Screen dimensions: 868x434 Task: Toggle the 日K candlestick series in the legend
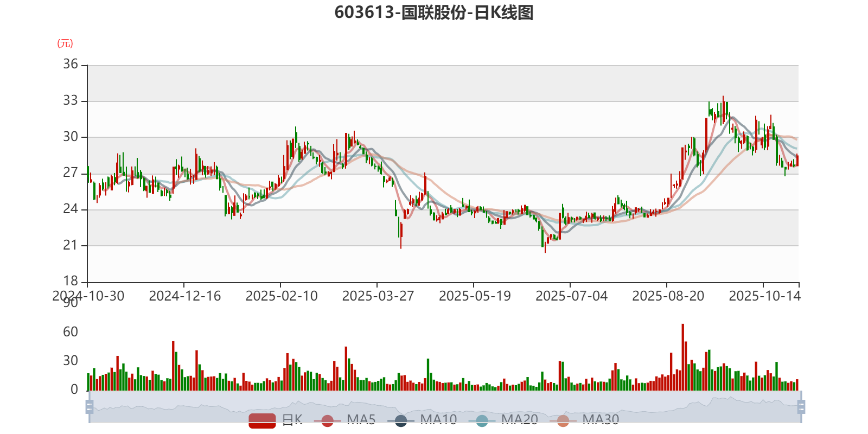276,420
